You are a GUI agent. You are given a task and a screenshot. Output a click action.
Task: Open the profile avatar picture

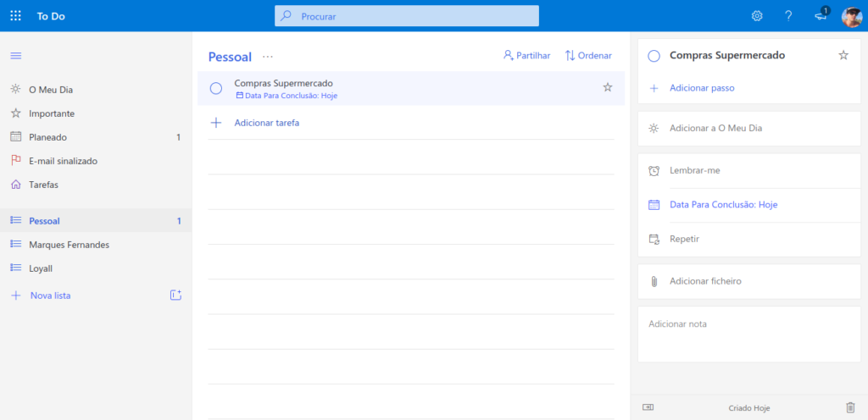(852, 17)
